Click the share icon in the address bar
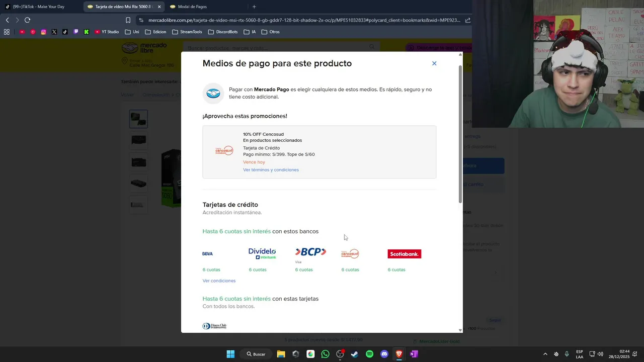This screenshot has height=362, width=644. point(467,20)
